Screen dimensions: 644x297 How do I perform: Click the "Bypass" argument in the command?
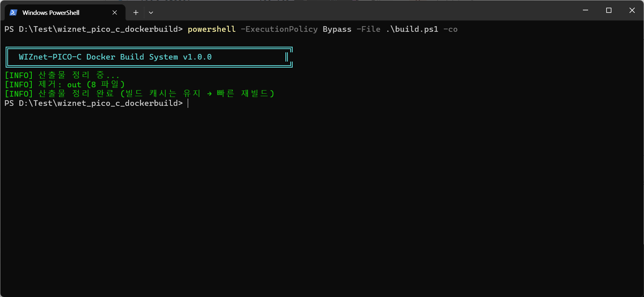(x=337, y=29)
